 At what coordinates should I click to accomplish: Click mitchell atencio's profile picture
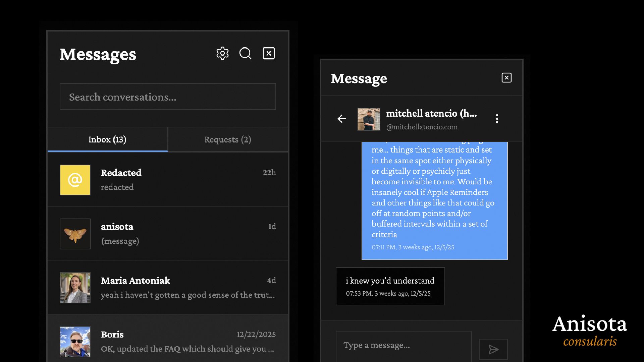[x=369, y=119]
